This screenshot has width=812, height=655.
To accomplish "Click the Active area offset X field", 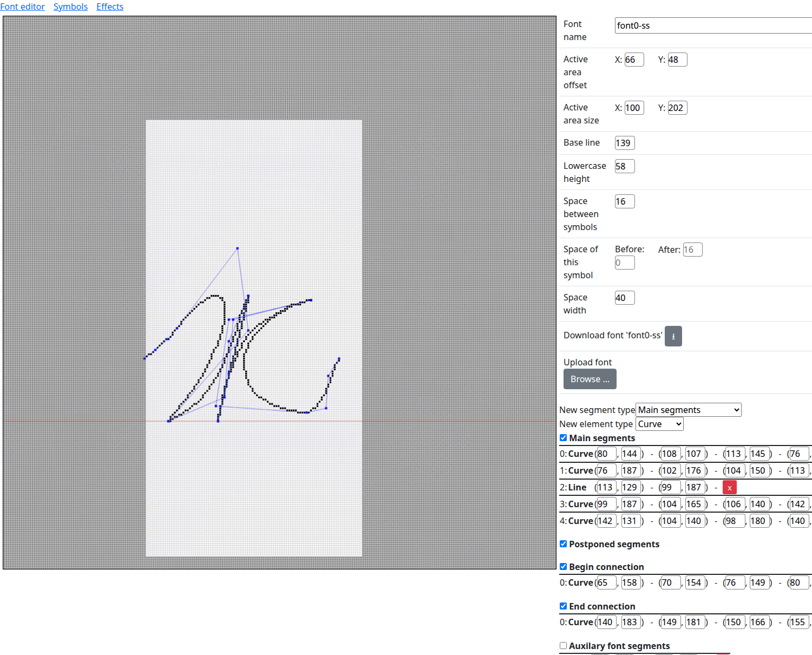I will tap(634, 60).
